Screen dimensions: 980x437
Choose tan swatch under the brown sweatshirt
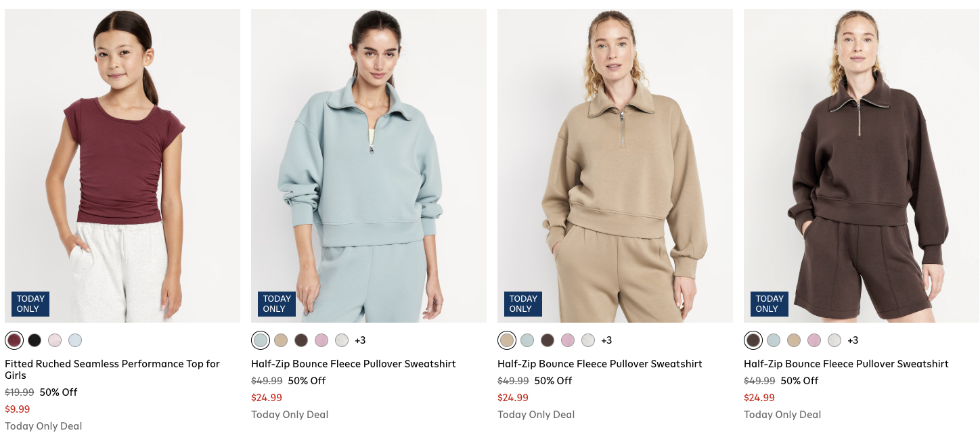[x=794, y=340]
